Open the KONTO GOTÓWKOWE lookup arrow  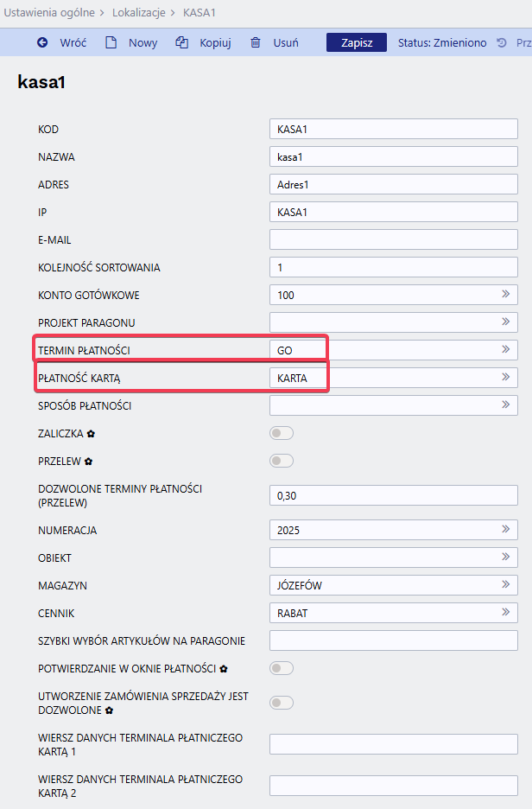pyautogui.click(x=505, y=295)
